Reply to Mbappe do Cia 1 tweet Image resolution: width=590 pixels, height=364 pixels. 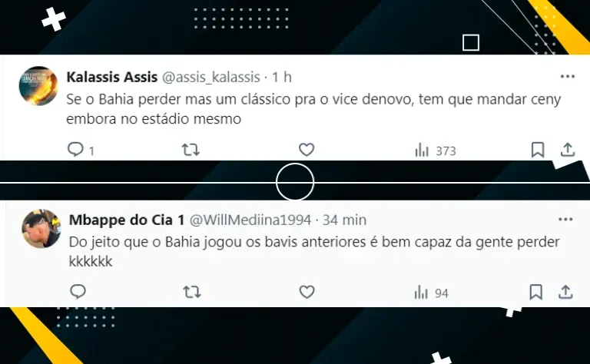point(78,292)
